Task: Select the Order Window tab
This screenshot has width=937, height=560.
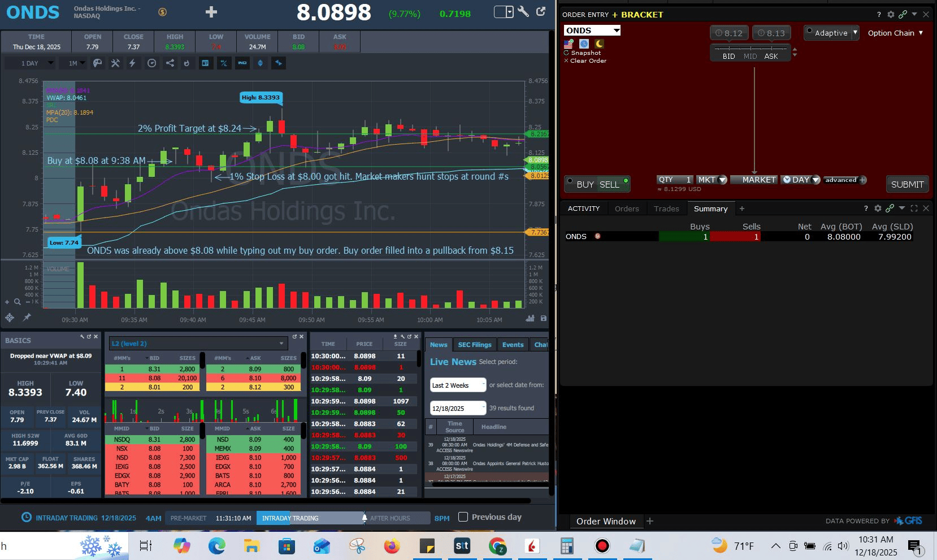Action: pyautogui.click(x=606, y=521)
